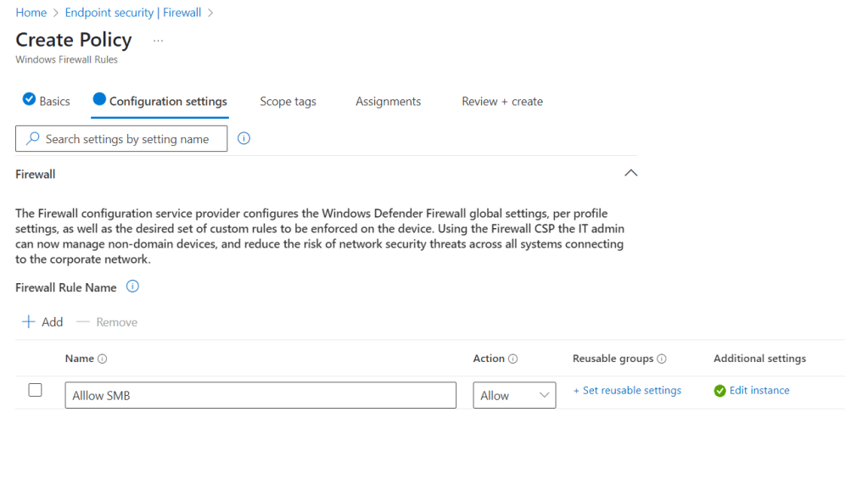Click the info icon next to Name column
Viewport: 868px width, 490px height.
tap(103, 359)
